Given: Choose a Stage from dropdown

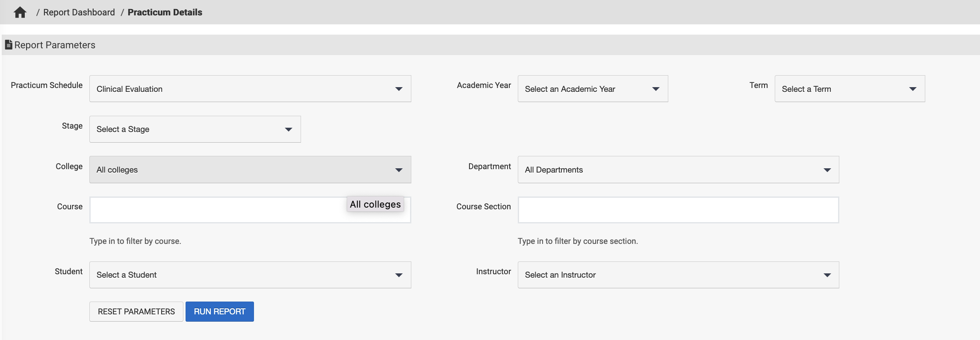Looking at the screenshot, I should coord(195,129).
